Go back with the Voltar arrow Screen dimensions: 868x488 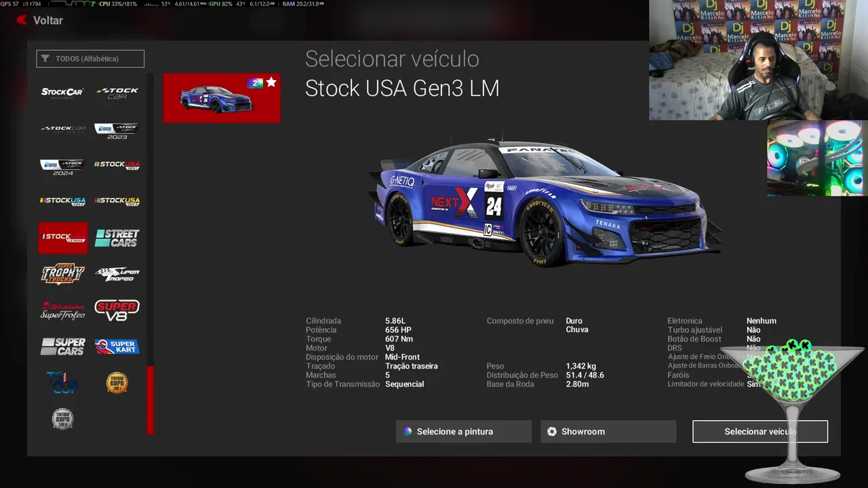[x=22, y=20]
